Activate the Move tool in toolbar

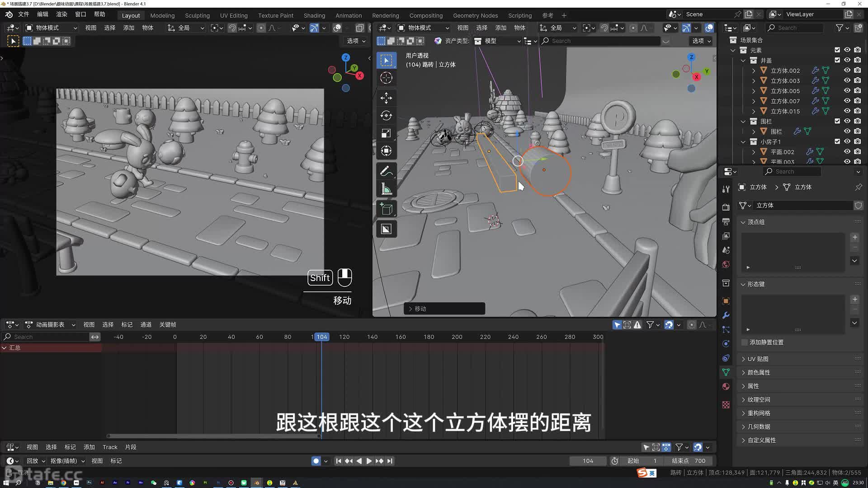pyautogui.click(x=386, y=98)
